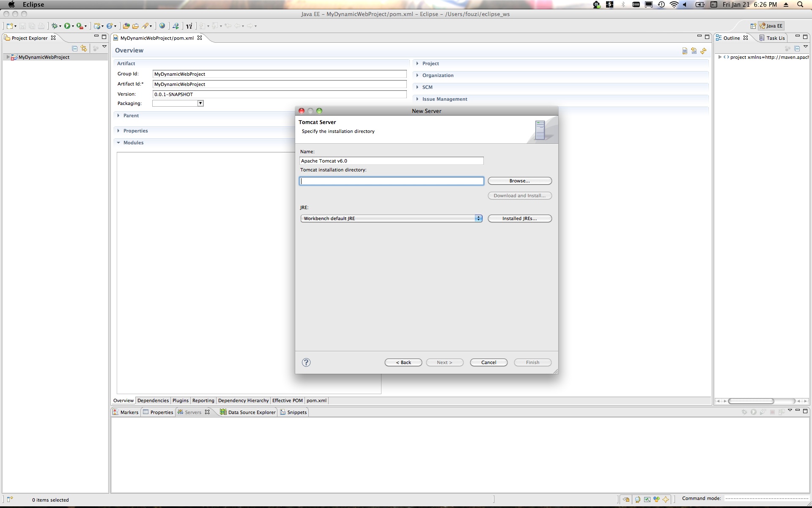Screen dimensions: 812x508
Task: Toggle Link with Editor in Project Explorer
Action: click(84, 48)
